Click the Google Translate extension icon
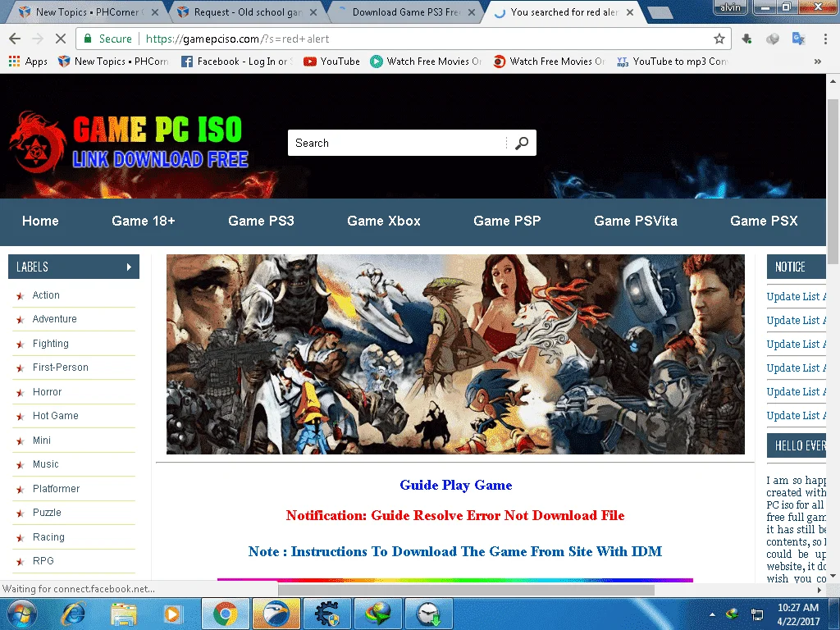The height and width of the screenshot is (630, 840). 798,39
